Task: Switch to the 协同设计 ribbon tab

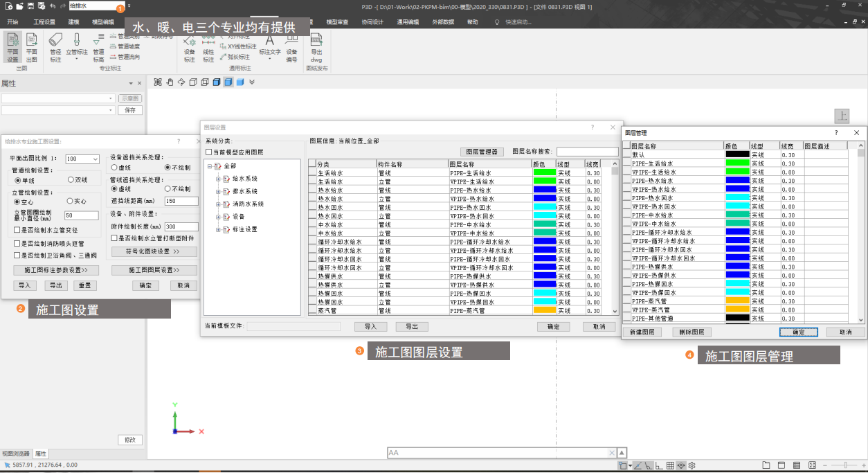Action: pos(372,22)
